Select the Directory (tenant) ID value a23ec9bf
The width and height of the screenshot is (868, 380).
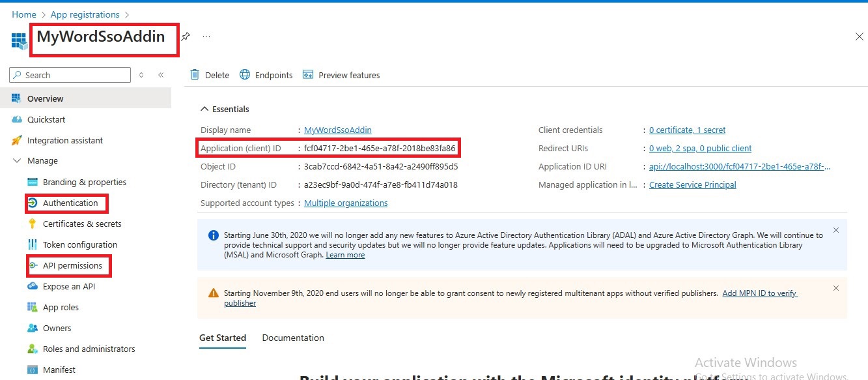(381, 184)
